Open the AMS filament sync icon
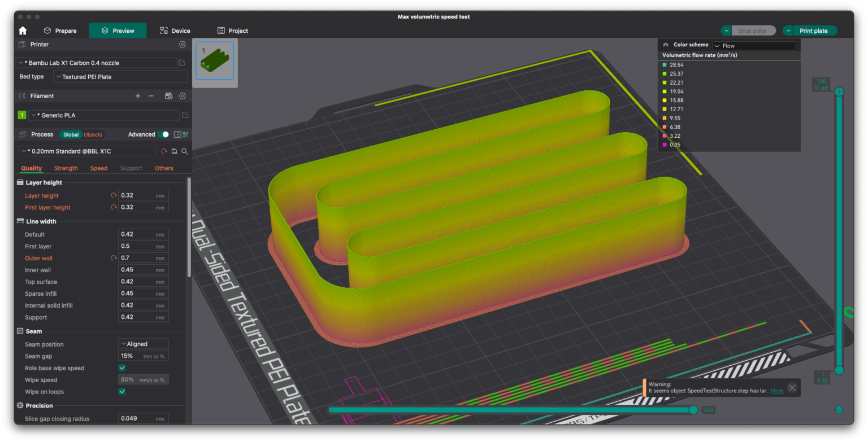868x442 pixels. (168, 96)
